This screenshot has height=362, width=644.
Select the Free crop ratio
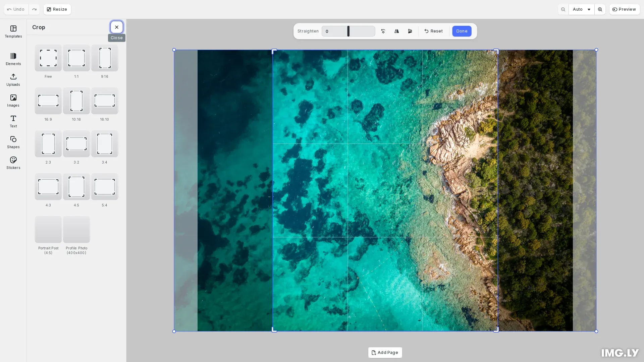(x=48, y=58)
